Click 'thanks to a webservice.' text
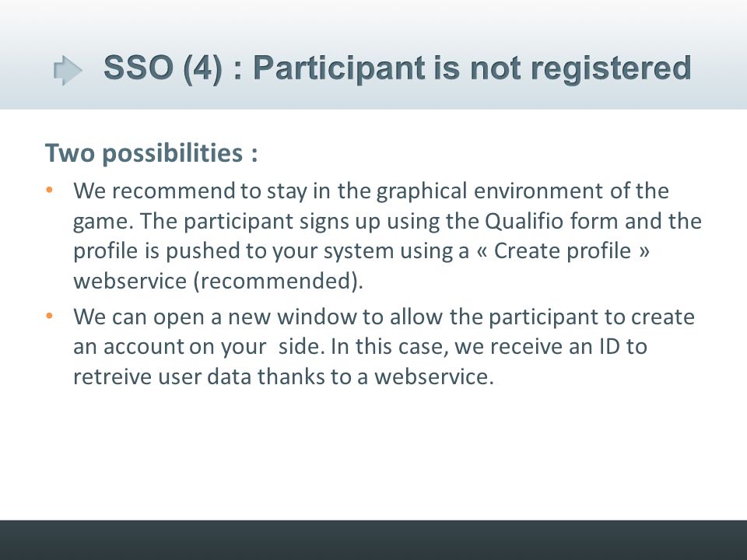747x560 pixels. (x=375, y=376)
